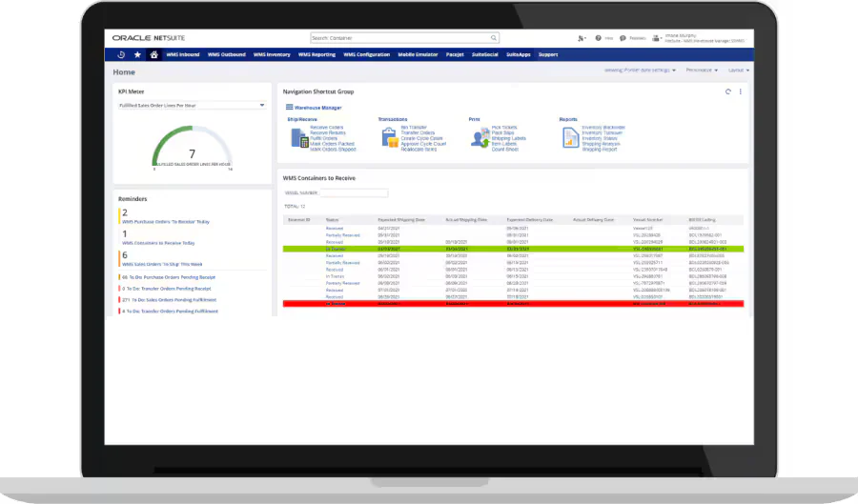Open Purchase Orders Pending Receipt reminder
The image size is (858, 504).
coord(169,277)
